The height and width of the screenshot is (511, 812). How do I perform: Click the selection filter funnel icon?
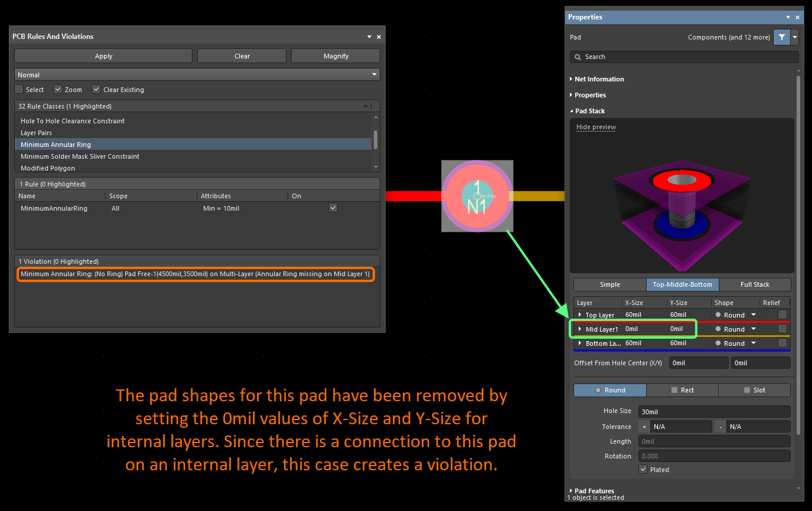(x=781, y=37)
